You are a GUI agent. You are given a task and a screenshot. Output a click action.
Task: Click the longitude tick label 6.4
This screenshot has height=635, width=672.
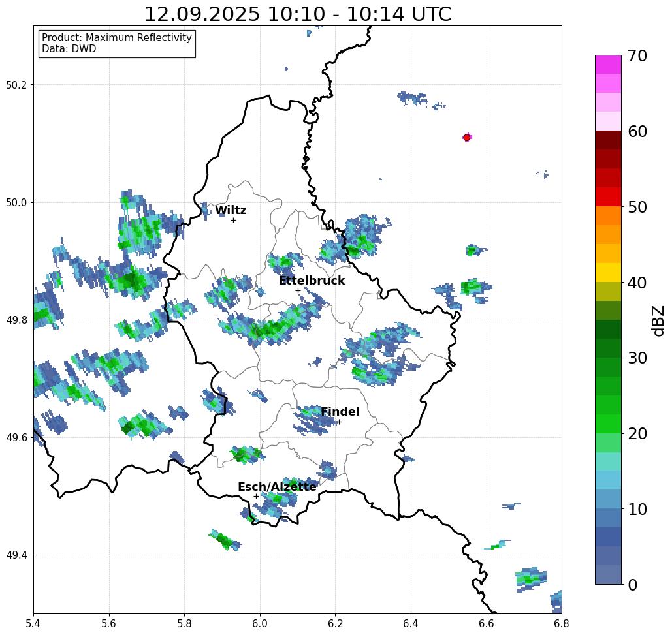coord(411,623)
